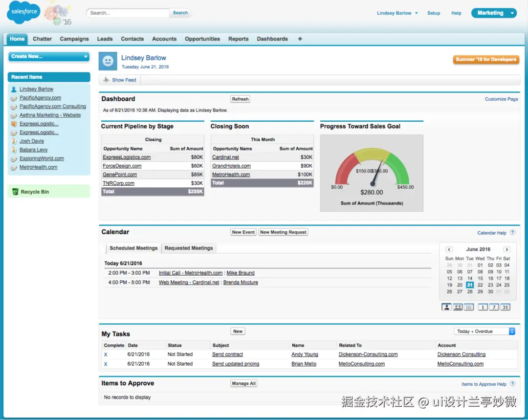The width and height of the screenshot is (528, 420).
Task: Click the Calendar Help question mark icon
Action: pos(512,232)
